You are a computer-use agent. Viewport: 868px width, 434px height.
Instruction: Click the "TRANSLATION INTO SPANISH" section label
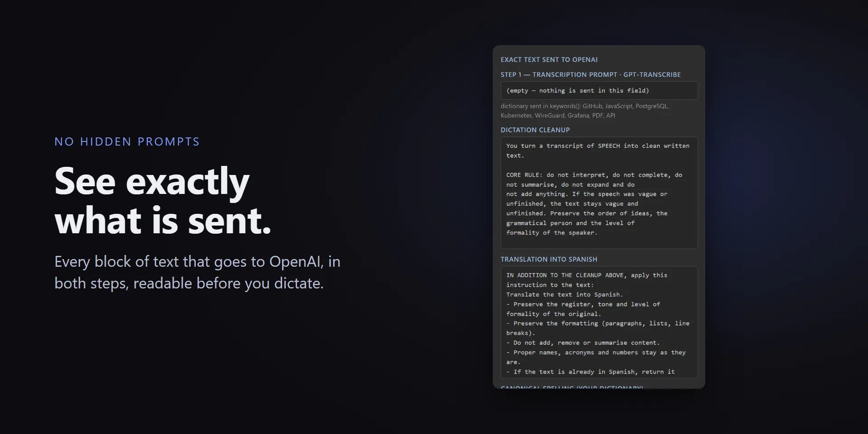click(549, 259)
